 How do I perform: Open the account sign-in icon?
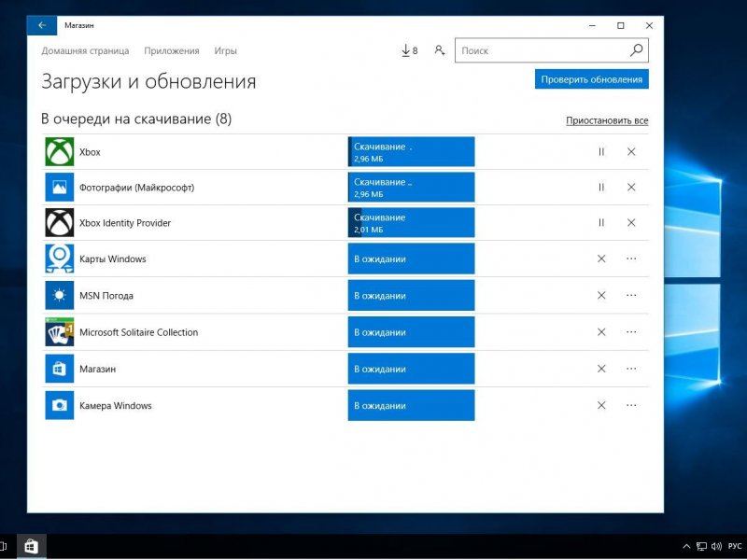click(x=439, y=50)
